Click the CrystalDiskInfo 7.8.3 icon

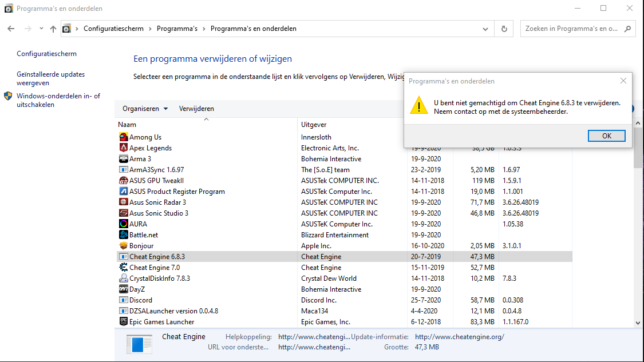pos(123,279)
